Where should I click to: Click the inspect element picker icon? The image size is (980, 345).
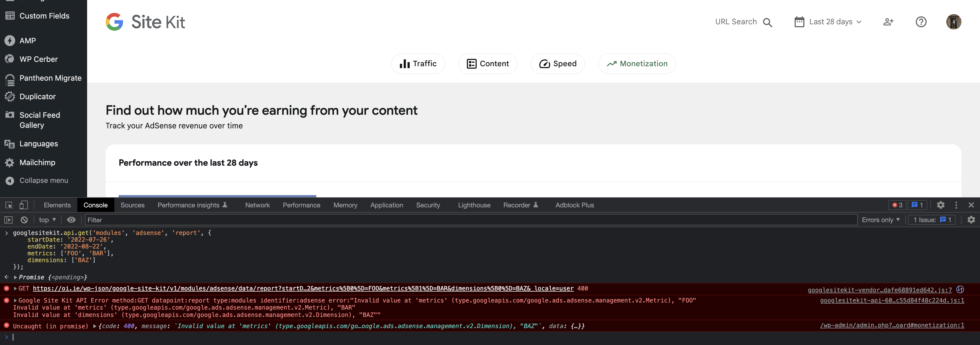(x=9, y=205)
